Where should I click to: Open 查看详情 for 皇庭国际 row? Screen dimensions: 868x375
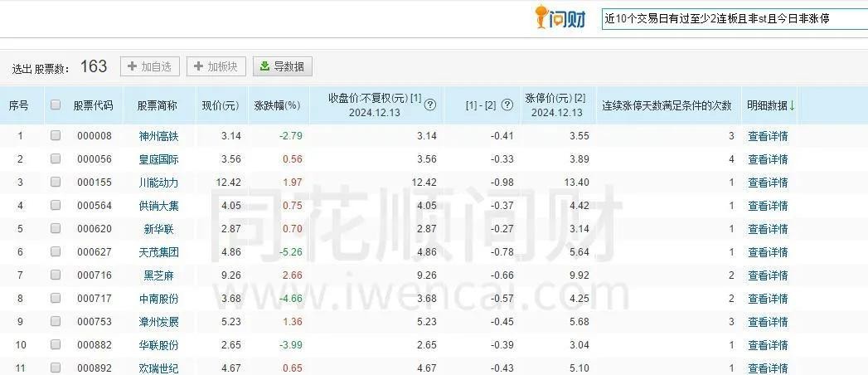(x=768, y=159)
